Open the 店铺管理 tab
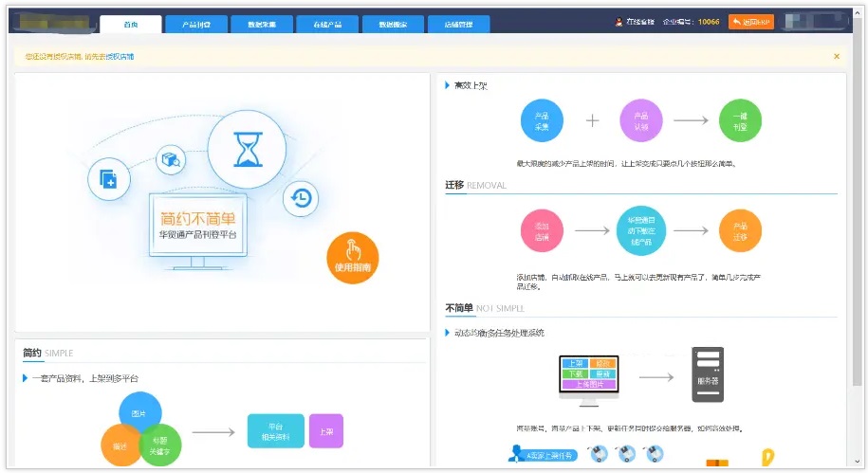868x473 pixels. pos(458,25)
